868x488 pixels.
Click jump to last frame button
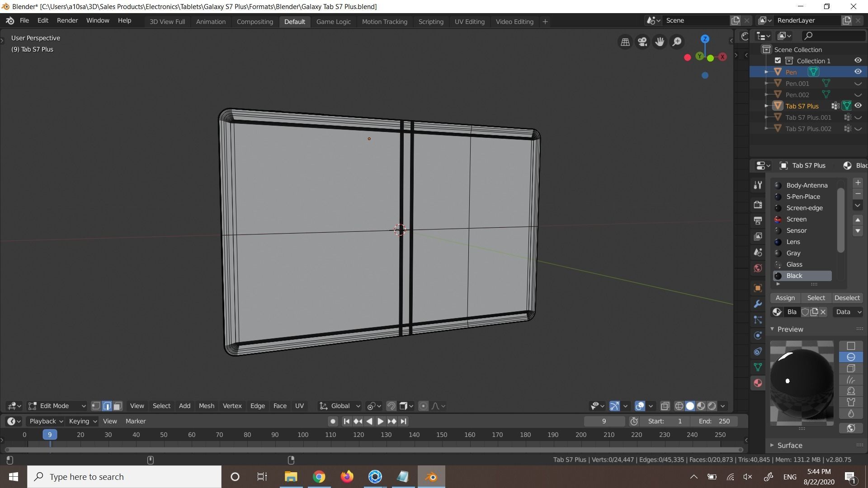404,422
